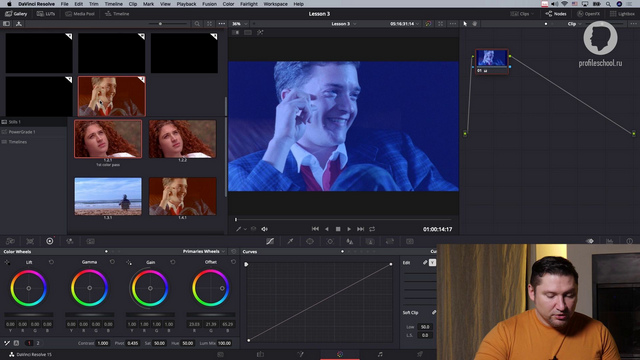Open the timecode display dropdown
Image resolution: width=640 pixels, height=360 pixels.
coord(404,24)
